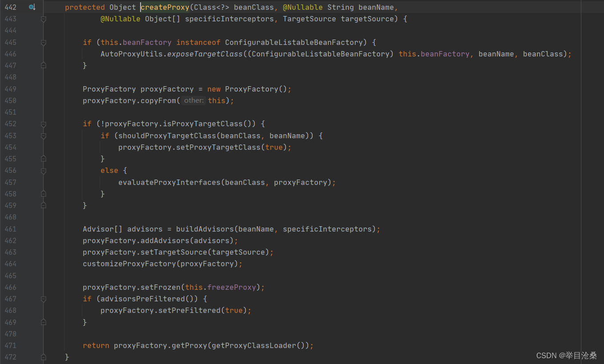The width and height of the screenshot is (604, 364).
Task: Click 'setFrozen' method call
Action: click(x=161, y=287)
